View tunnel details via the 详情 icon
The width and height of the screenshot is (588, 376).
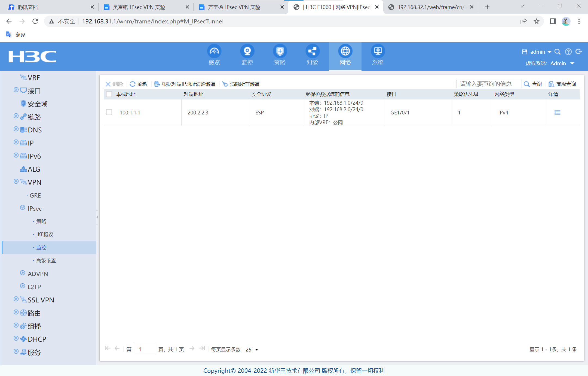point(557,112)
